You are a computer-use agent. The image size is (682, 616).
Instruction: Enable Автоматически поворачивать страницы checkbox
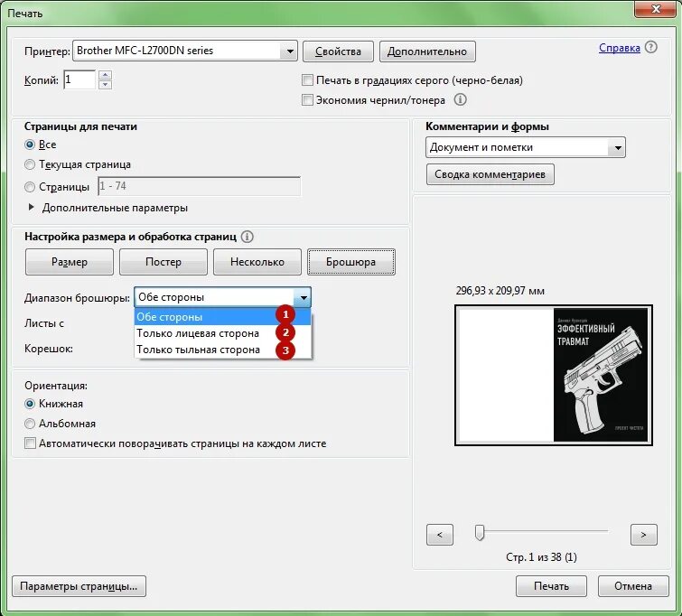click(30, 443)
